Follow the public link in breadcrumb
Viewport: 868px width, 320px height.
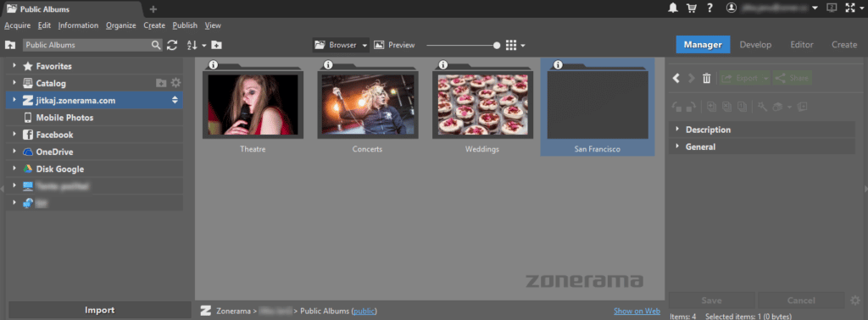(364, 311)
